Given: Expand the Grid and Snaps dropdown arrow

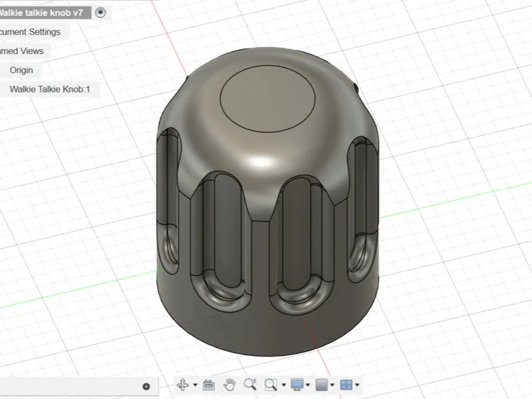Looking at the screenshot, I should point(332,385).
